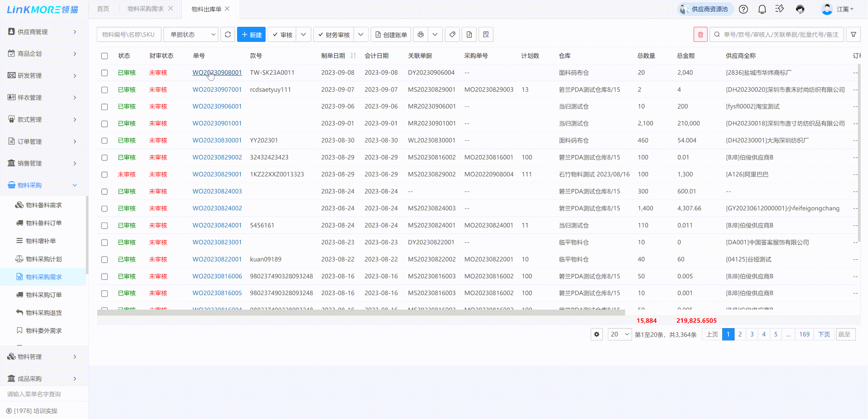Click the customer service headset icon
The width and height of the screenshot is (868, 419).
[x=800, y=9]
